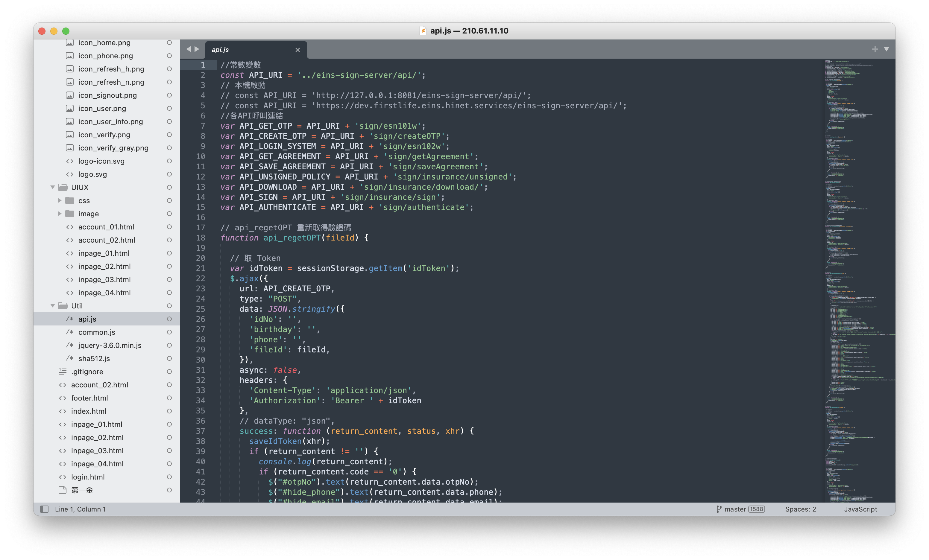Click the UIUX folder icon
Screen dimensions: 929x560
(x=63, y=187)
